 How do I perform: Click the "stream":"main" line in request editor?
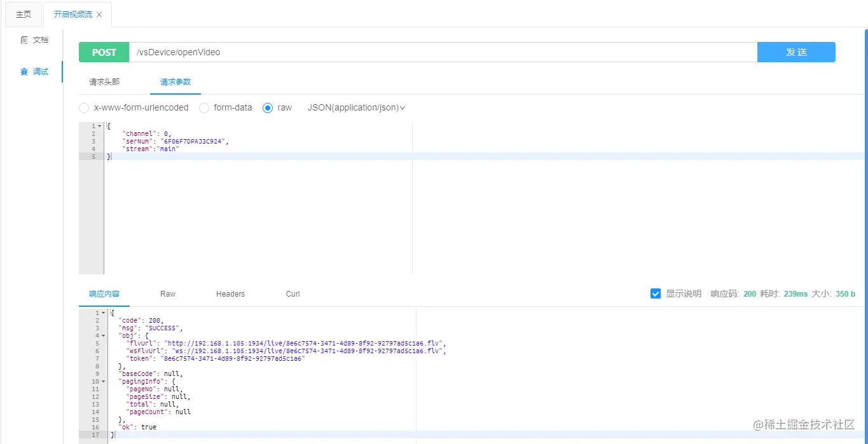pyautogui.click(x=151, y=149)
